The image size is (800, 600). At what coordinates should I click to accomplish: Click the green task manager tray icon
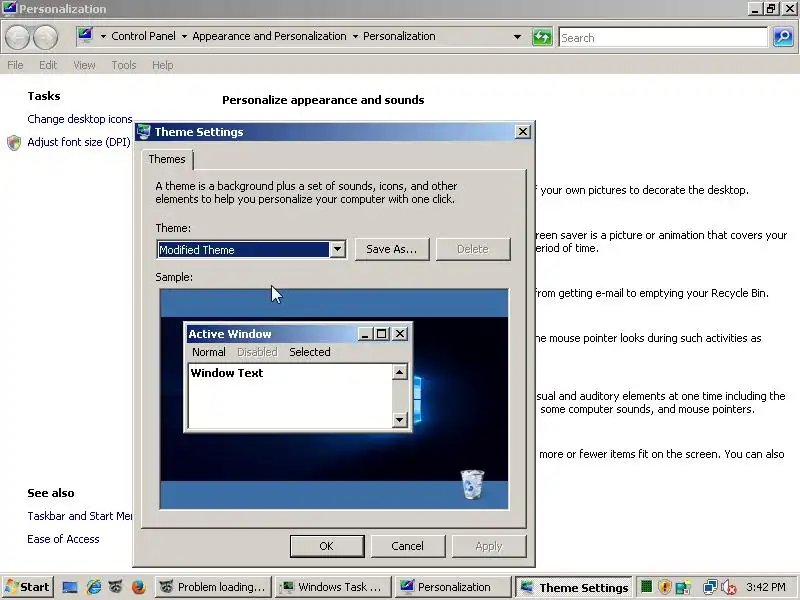pos(646,587)
